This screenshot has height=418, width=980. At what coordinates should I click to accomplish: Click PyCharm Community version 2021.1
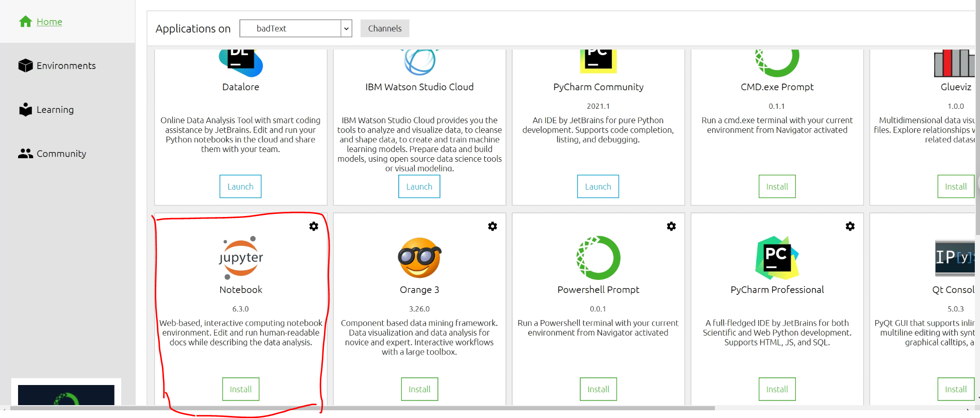[598, 106]
